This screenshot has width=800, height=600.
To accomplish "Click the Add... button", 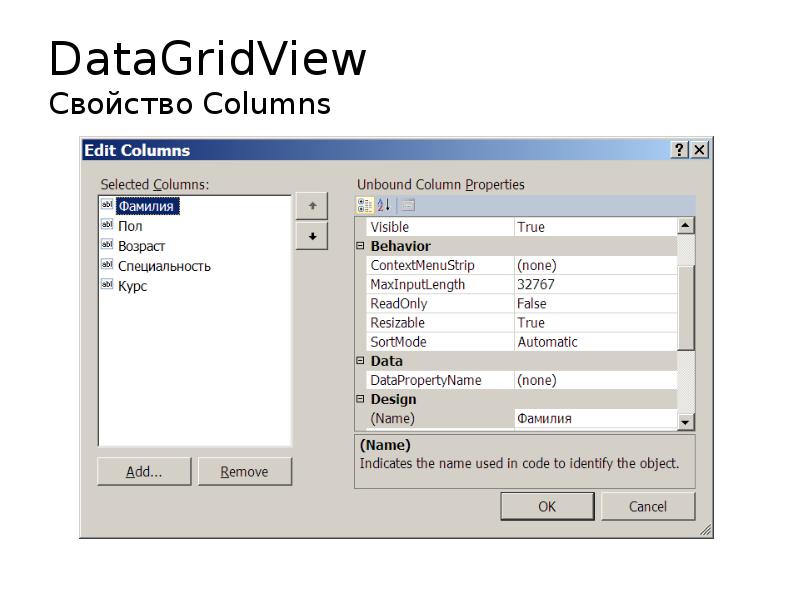I will (x=144, y=471).
